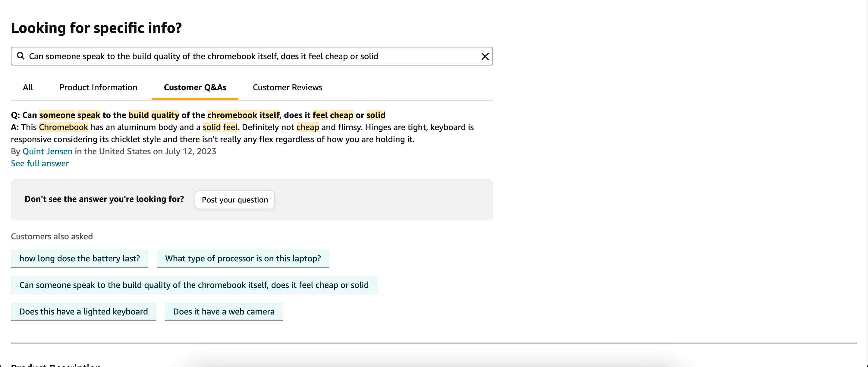The height and width of the screenshot is (367, 868).
Task: Click the search bar input field
Action: [x=252, y=56]
